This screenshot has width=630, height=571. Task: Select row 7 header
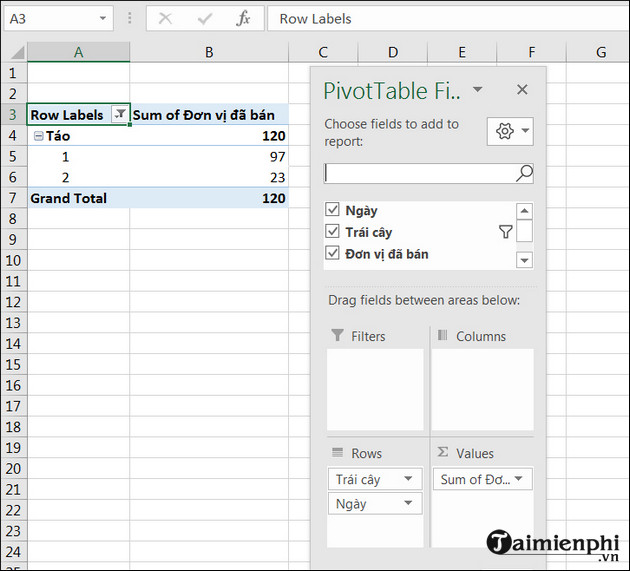(x=13, y=198)
